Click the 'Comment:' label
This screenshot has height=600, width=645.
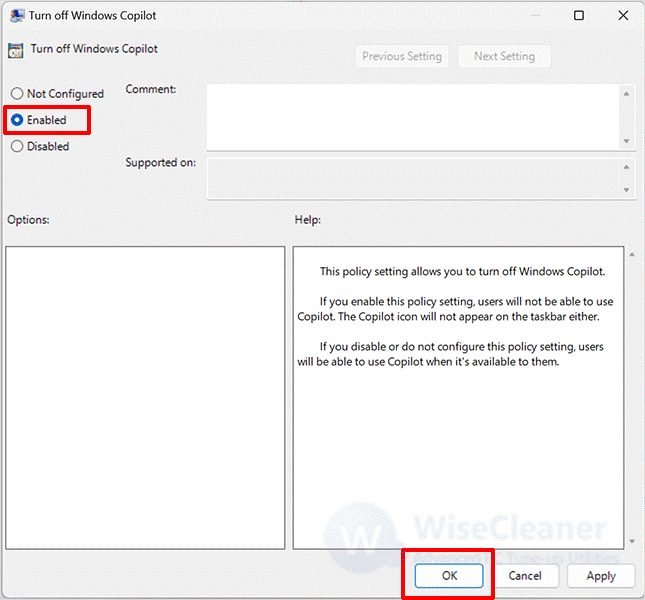151,89
